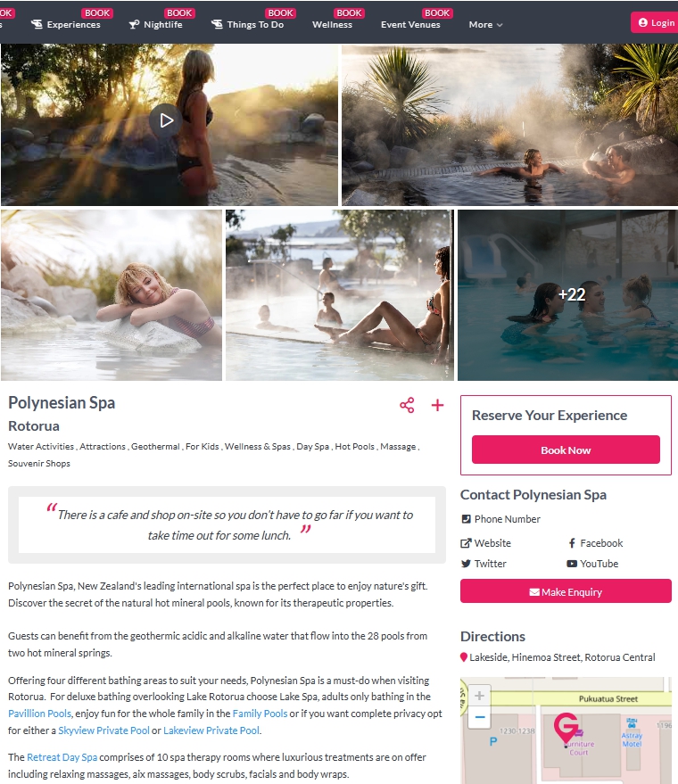Follow the Retreat Day Spa link

pos(62,757)
